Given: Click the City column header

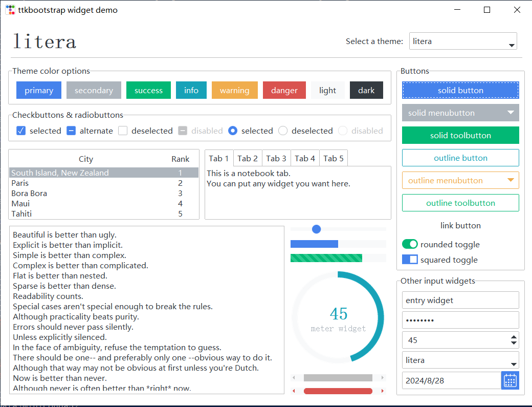Looking at the screenshot, I should pyautogui.click(x=86, y=159).
